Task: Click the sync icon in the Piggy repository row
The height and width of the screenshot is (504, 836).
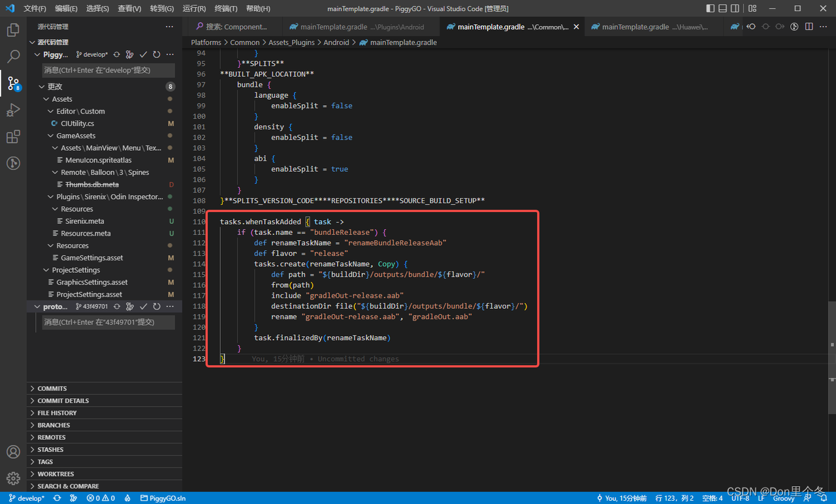Action: [x=117, y=55]
